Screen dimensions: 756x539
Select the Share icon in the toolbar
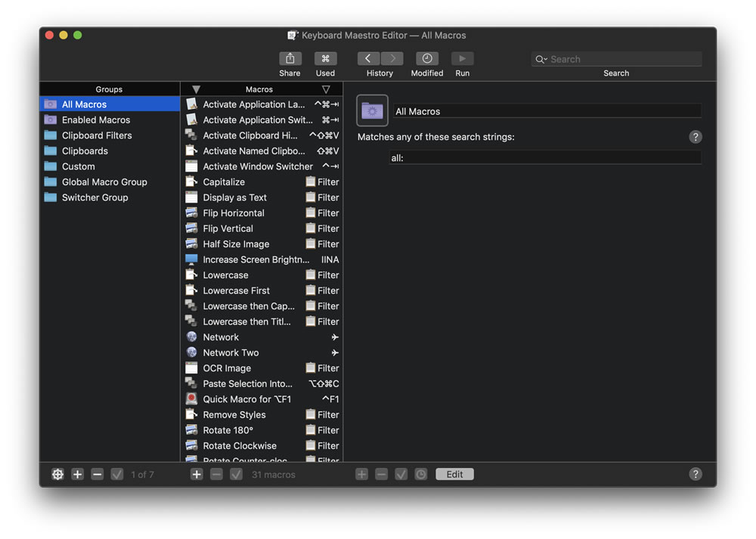click(290, 59)
